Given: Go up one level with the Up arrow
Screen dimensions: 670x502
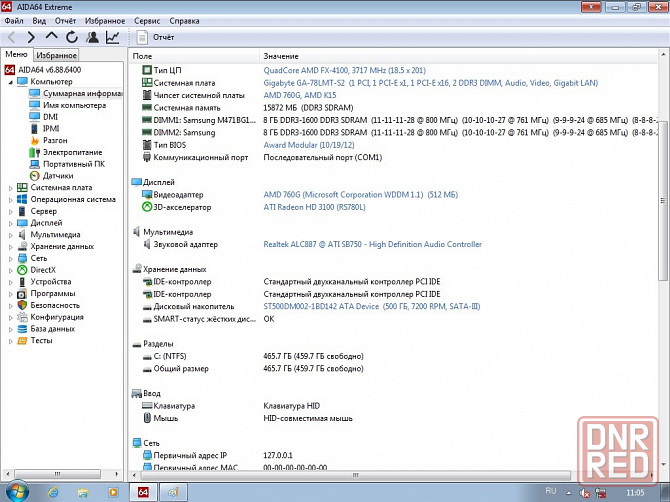Looking at the screenshot, I should (51, 37).
